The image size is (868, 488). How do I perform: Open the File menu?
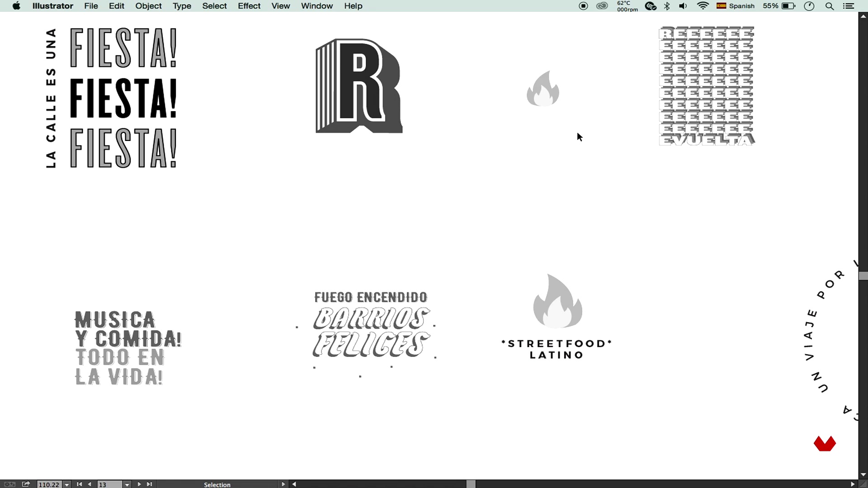(x=91, y=6)
